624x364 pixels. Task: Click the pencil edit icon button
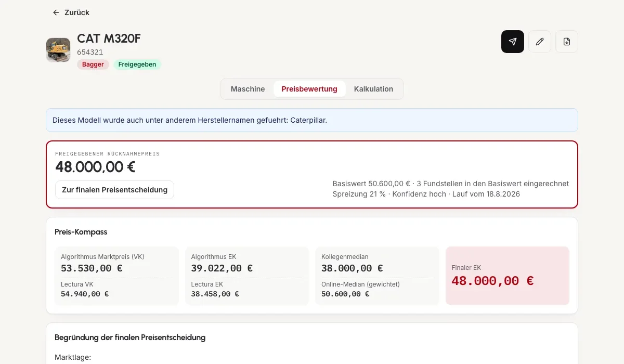540,42
